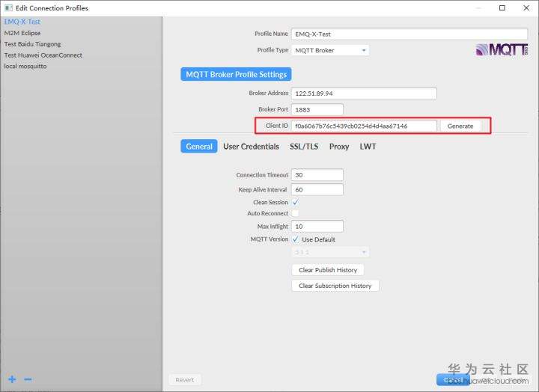This screenshot has height=392, width=539.
Task: Generate a new Client ID
Action: pyautogui.click(x=460, y=126)
